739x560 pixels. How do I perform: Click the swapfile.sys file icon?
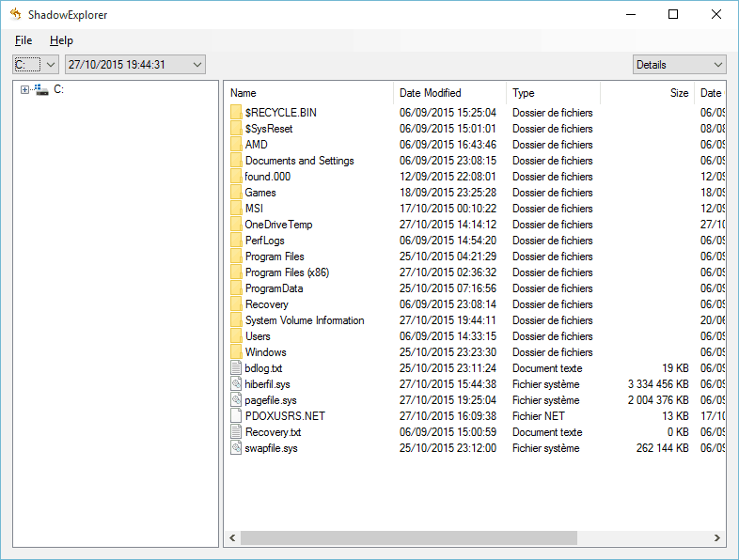pyautogui.click(x=236, y=448)
